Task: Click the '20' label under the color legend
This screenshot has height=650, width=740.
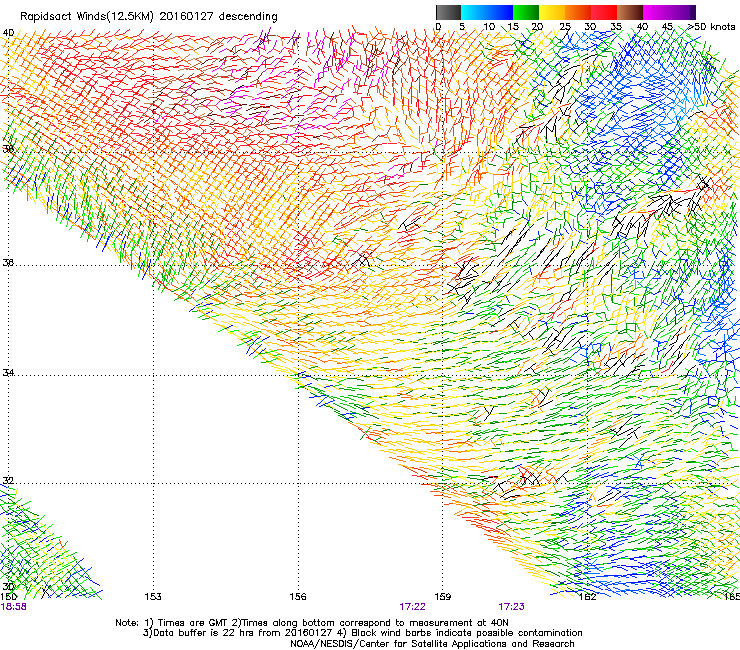Action: click(537, 27)
